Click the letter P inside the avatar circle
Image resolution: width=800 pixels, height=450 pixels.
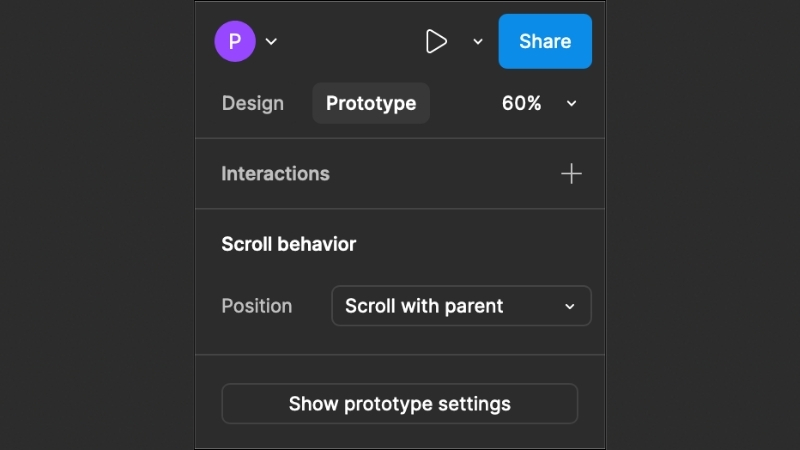point(235,41)
